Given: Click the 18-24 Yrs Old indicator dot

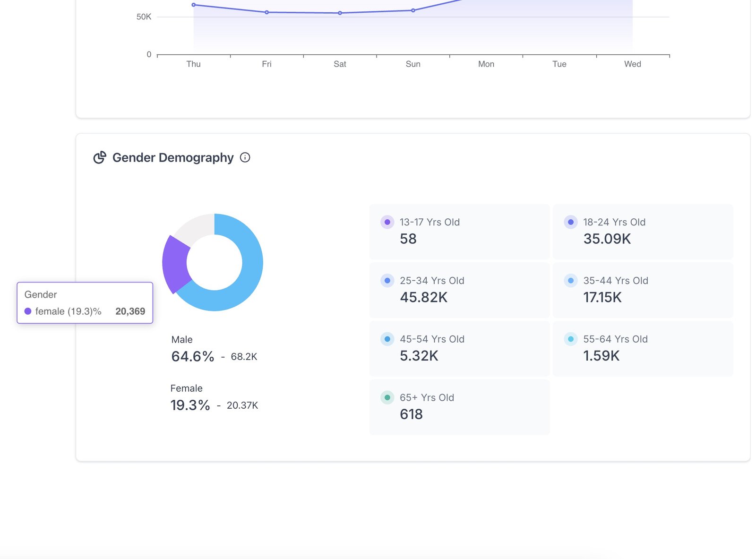Looking at the screenshot, I should 571,222.
